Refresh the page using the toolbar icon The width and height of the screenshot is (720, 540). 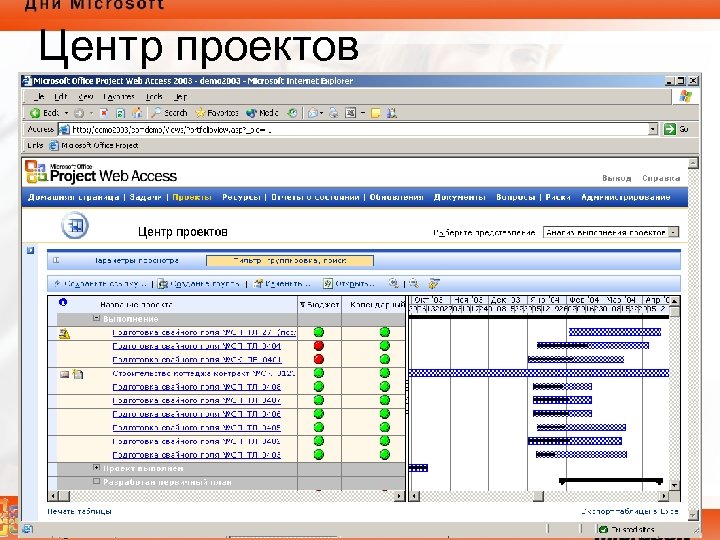(120, 113)
